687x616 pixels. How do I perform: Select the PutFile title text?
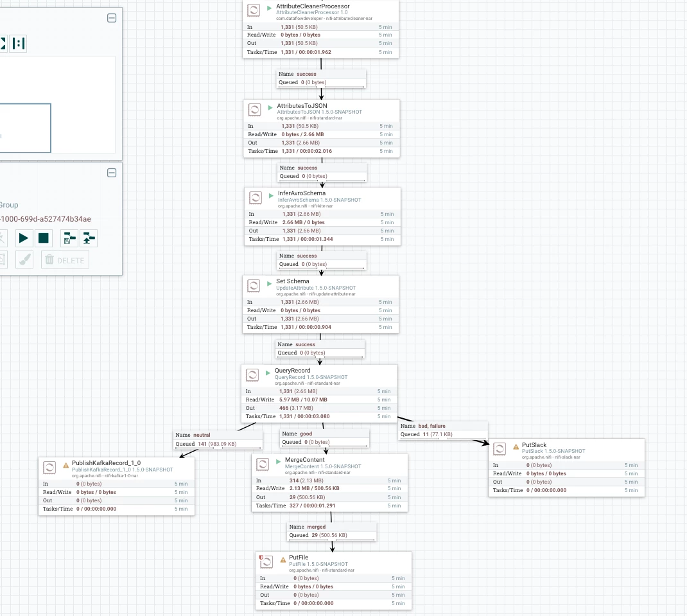click(x=299, y=558)
